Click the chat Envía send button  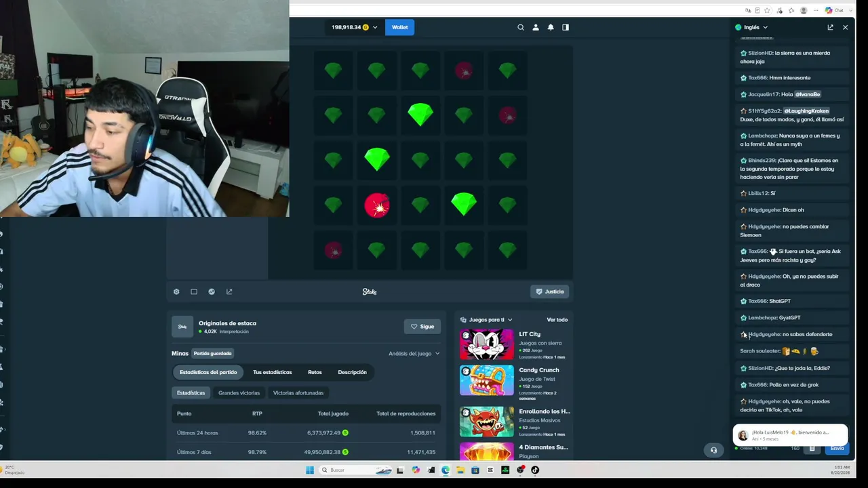pyautogui.click(x=837, y=449)
